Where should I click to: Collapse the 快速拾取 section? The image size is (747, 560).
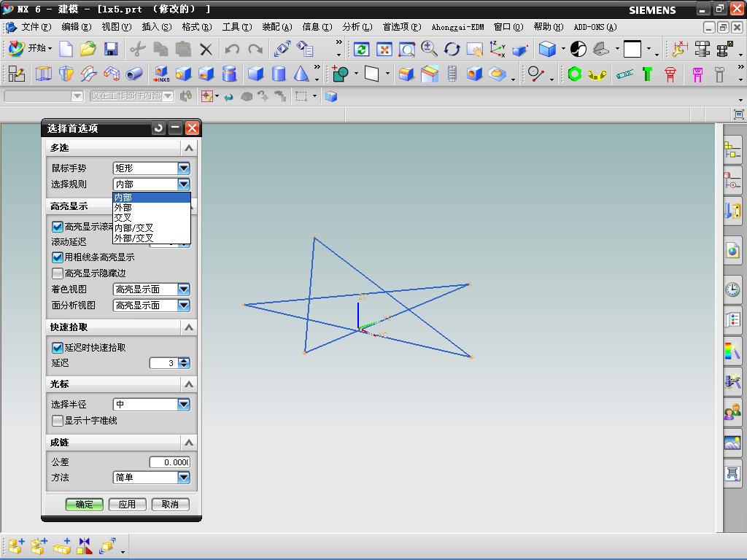coord(189,327)
